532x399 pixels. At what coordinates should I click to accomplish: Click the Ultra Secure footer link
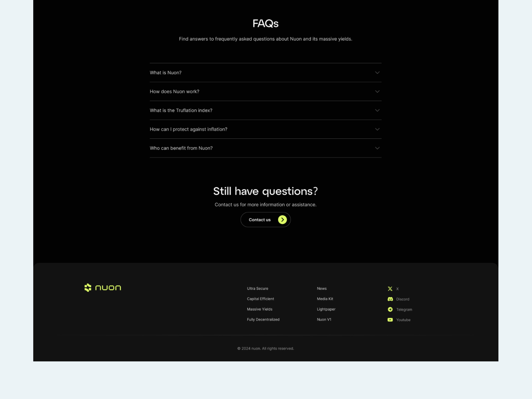pyautogui.click(x=257, y=288)
